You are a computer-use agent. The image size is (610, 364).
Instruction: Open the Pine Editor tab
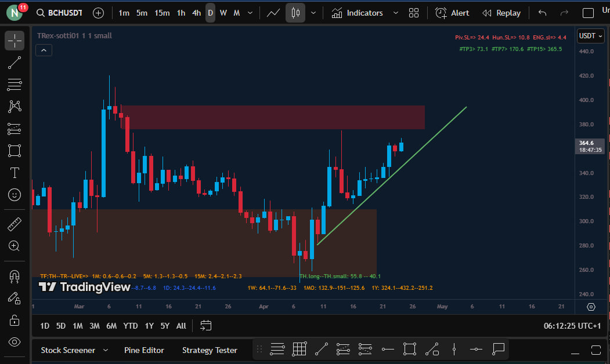tap(144, 350)
